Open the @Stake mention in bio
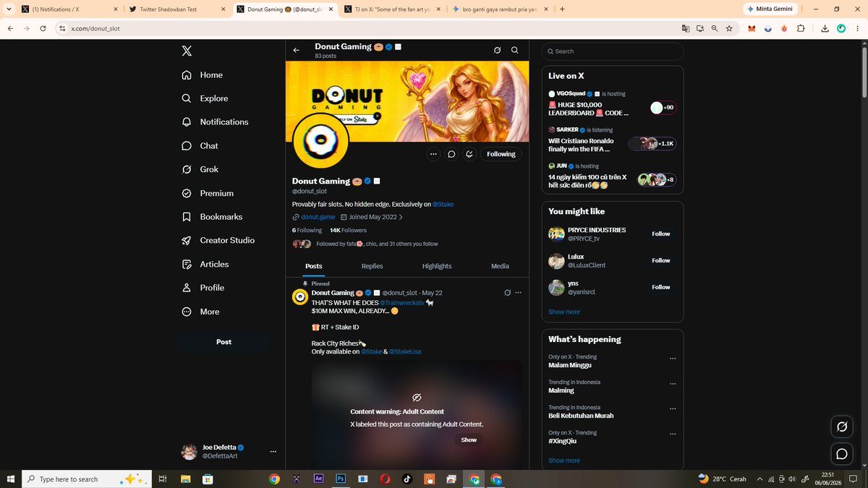Viewport: 868px width, 488px height. click(x=443, y=205)
